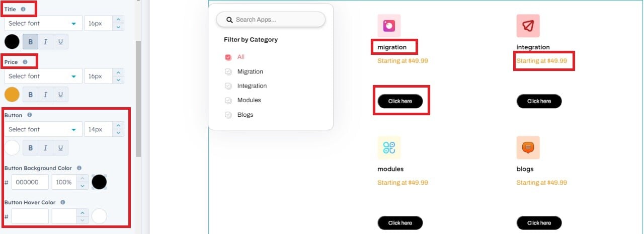Click the modules app icon
The width and height of the screenshot is (644, 234).
(x=389, y=147)
